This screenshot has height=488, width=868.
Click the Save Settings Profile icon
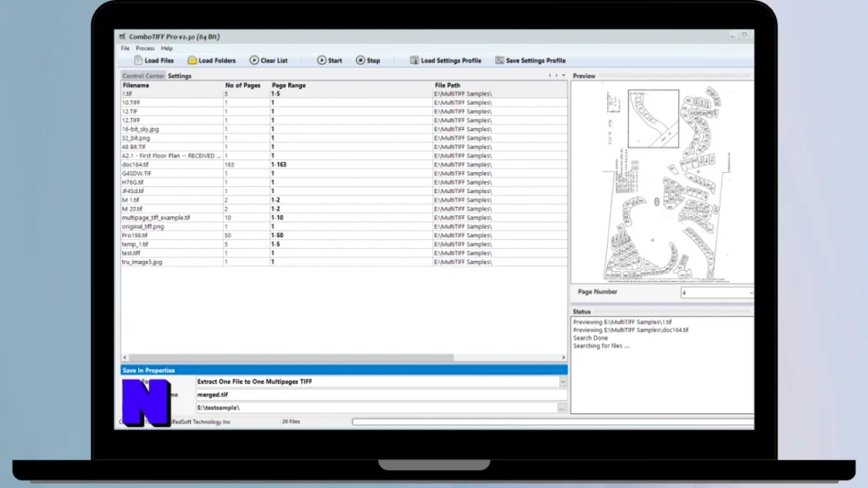point(499,60)
